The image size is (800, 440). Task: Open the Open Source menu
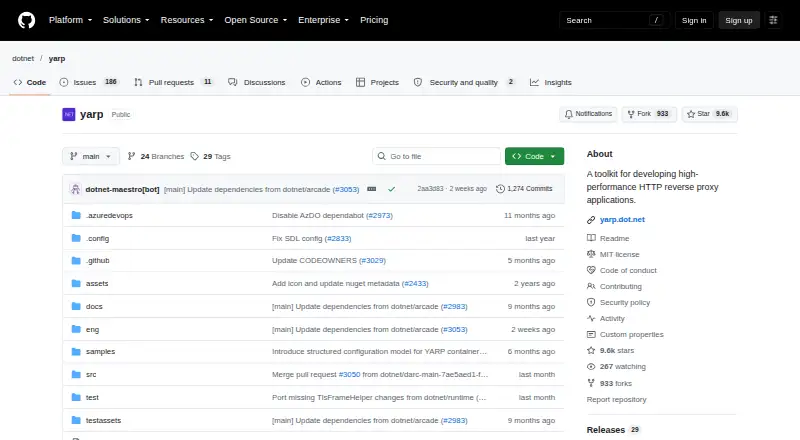click(x=256, y=20)
